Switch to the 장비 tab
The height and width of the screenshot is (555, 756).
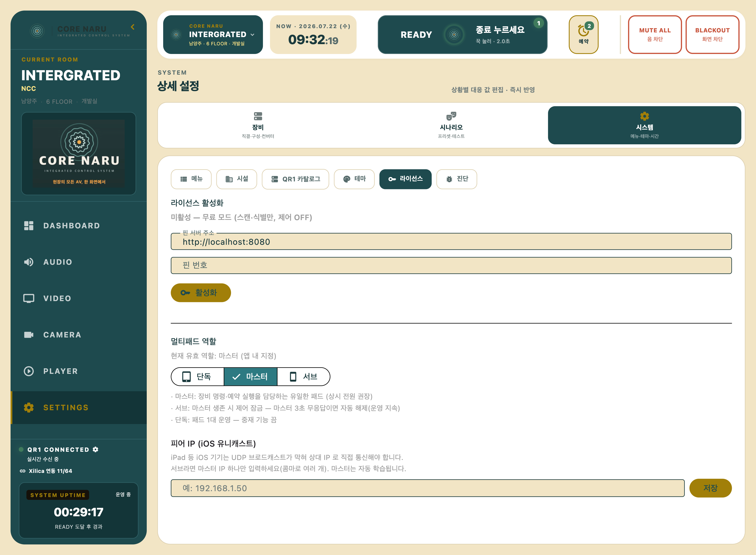pos(258,125)
